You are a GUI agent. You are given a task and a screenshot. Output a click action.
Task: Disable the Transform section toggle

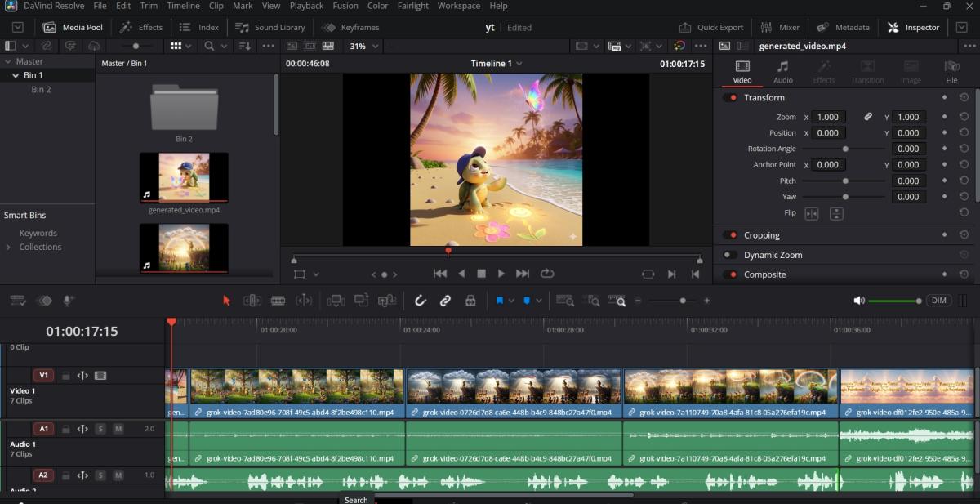pos(729,98)
